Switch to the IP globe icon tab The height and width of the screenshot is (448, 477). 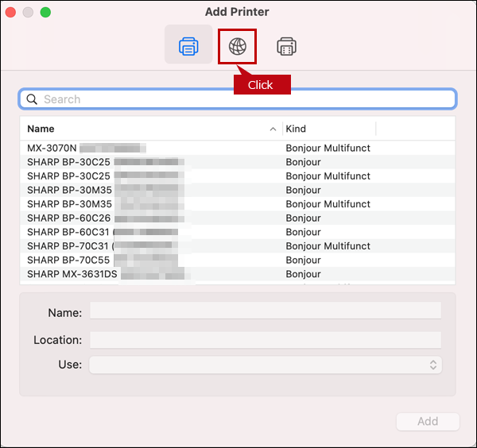(x=238, y=46)
